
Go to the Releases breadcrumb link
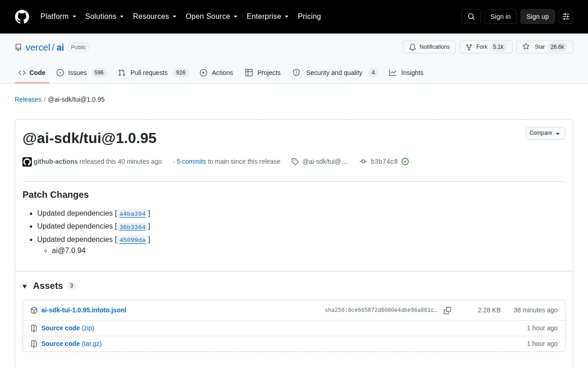coord(28,99)
